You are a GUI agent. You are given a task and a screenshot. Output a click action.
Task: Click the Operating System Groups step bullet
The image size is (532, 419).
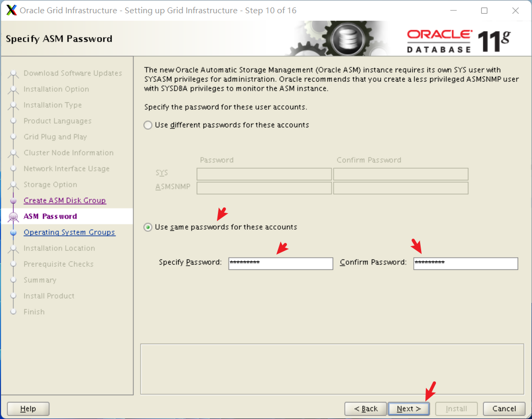click(13, 232)
